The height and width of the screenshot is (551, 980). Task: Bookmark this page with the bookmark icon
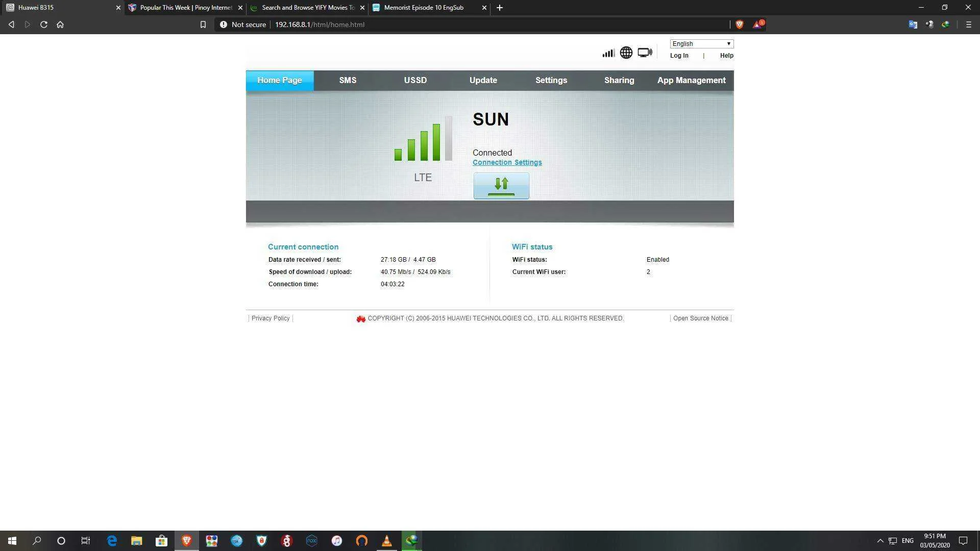[203, 24]
